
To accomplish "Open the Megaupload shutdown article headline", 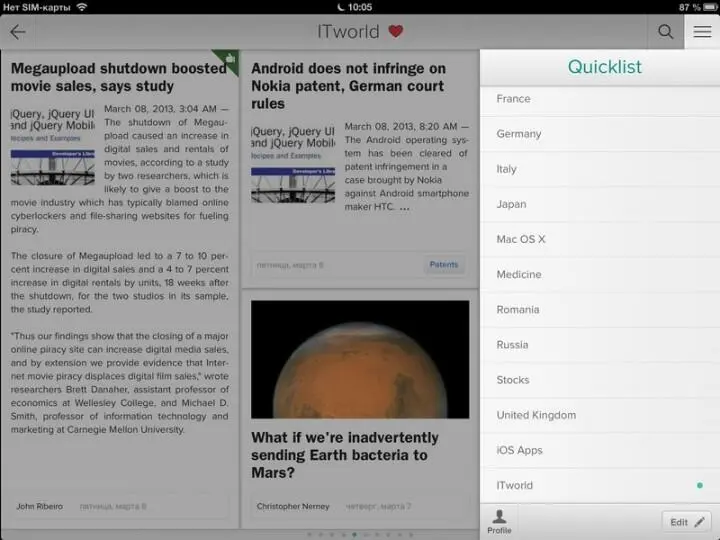I will tap(118, 77).
